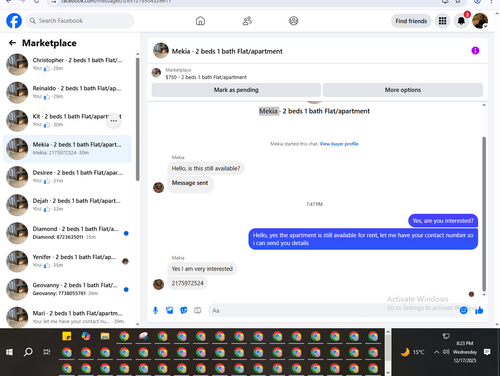This screenshot has width=500, height=376.
Task: Click the choose sticker icon
Action: 184,310
